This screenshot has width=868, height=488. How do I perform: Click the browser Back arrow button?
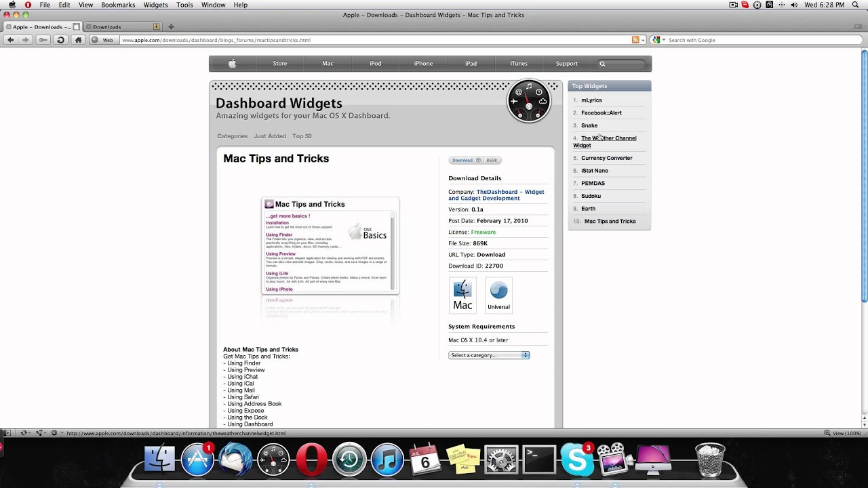10,40
